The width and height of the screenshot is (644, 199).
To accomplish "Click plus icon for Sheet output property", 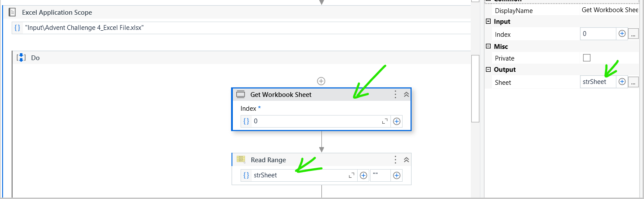I will (x=622, y=82).
